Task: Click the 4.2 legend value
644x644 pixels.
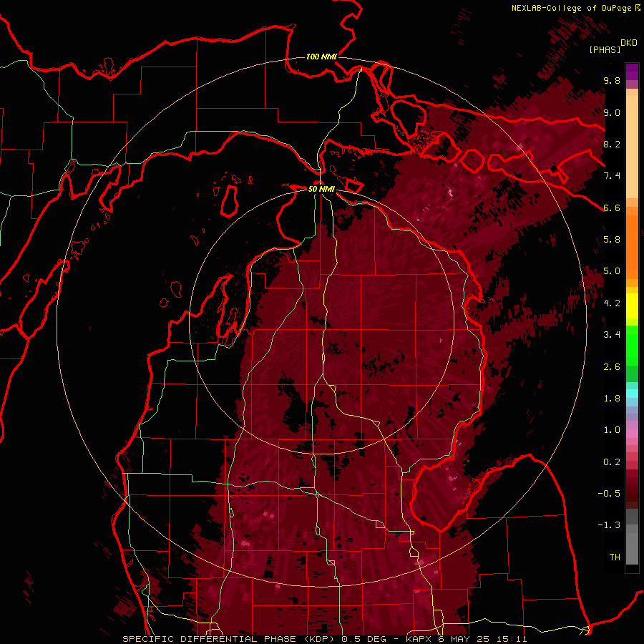Action: tap(612, 303)
